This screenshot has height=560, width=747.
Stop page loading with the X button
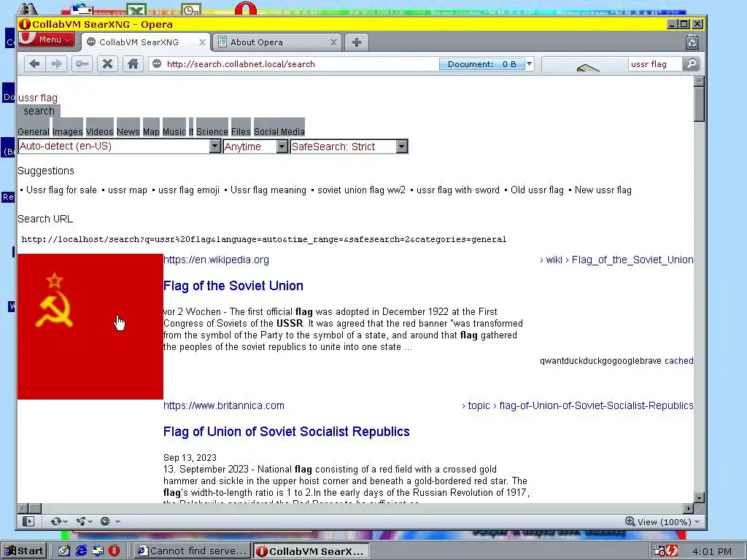[x=108, y=64]
